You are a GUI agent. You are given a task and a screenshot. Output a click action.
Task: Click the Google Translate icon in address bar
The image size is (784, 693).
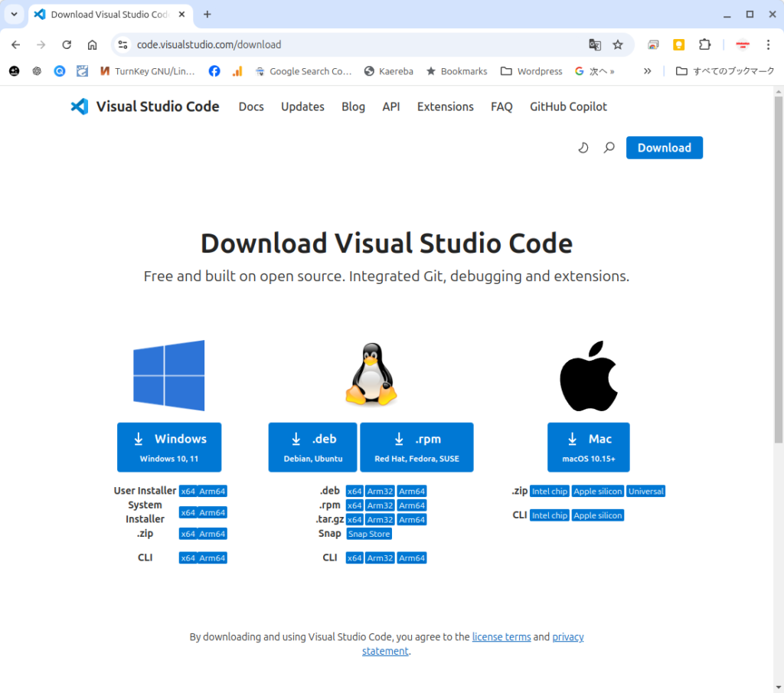tap(595, 44)
